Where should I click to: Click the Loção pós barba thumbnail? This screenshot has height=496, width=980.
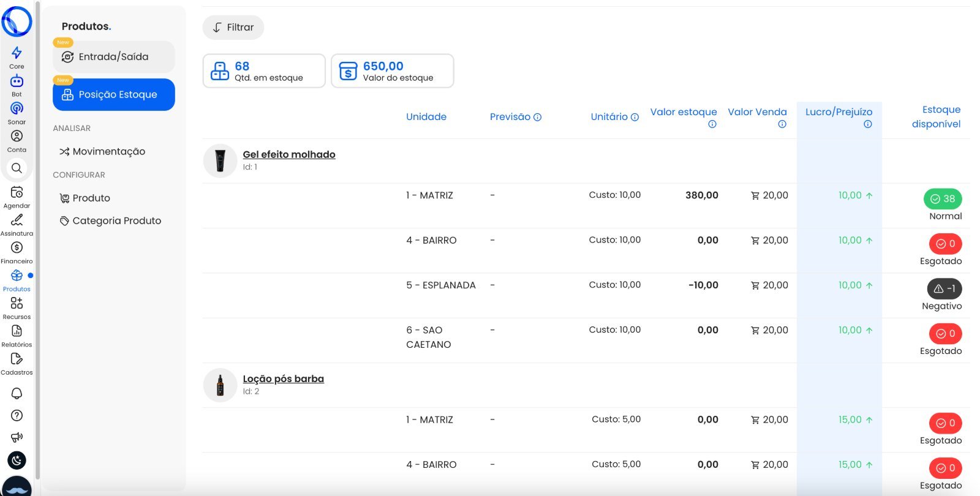(x=221, y=385)
